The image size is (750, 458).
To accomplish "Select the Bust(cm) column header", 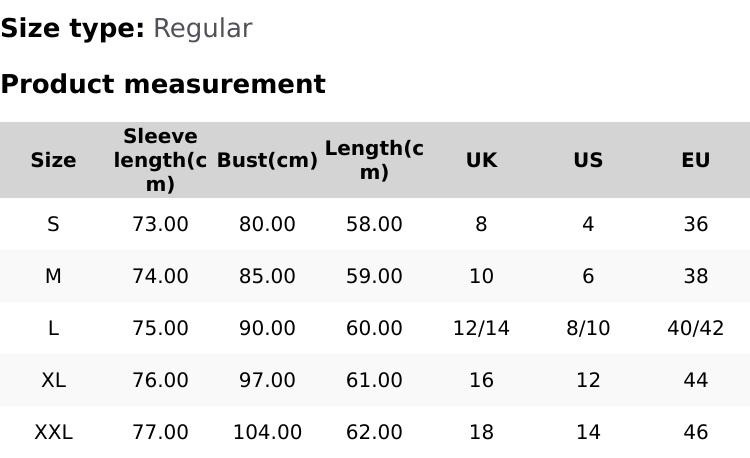I will 267,160.
